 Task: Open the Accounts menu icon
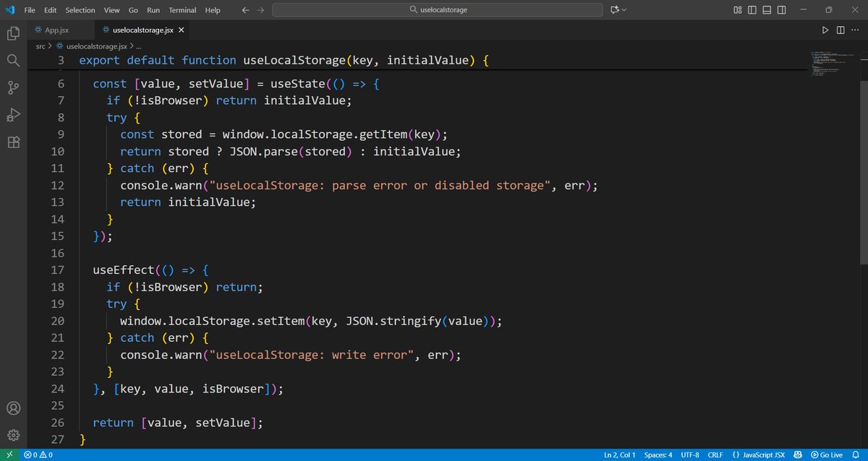[x=13, y=408]
